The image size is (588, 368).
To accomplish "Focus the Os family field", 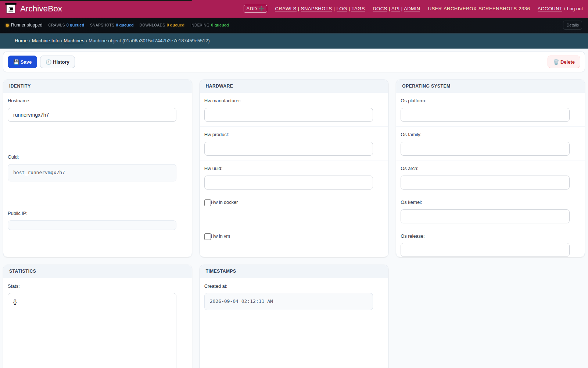I will pos(485,149).
